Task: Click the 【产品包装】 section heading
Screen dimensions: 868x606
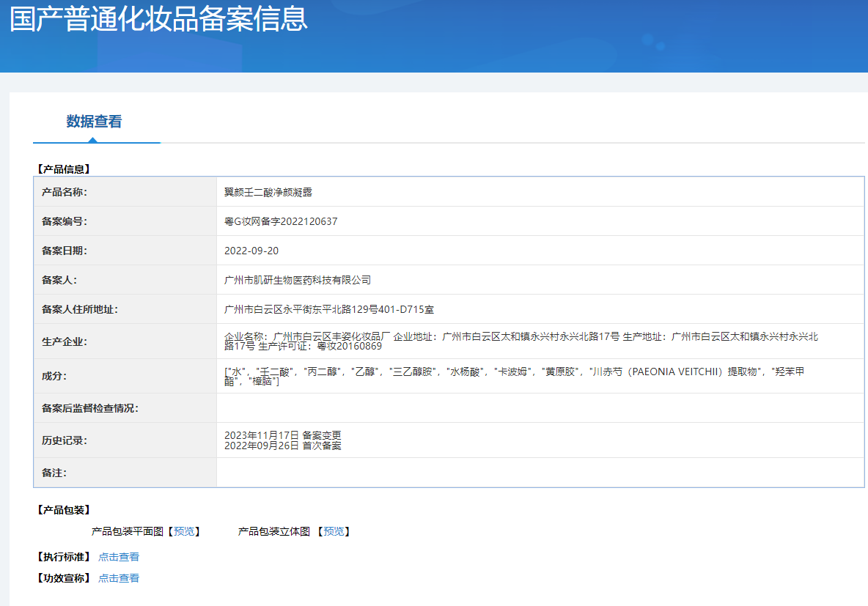Action: pyautogui.click(x=63, y=510)
